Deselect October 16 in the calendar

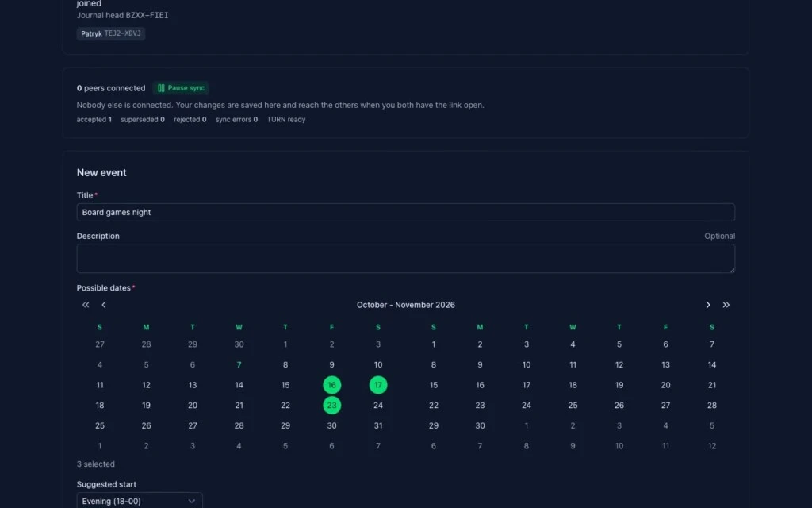(x=332, y=385)
